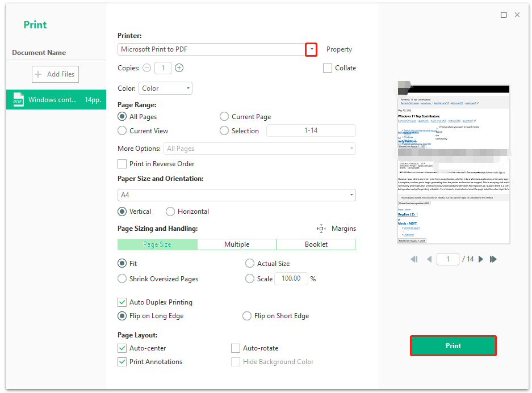This screenshot has height=393, width=532.
Task: Switch to the Page Size tab
Action: click(x=157, y=244)
